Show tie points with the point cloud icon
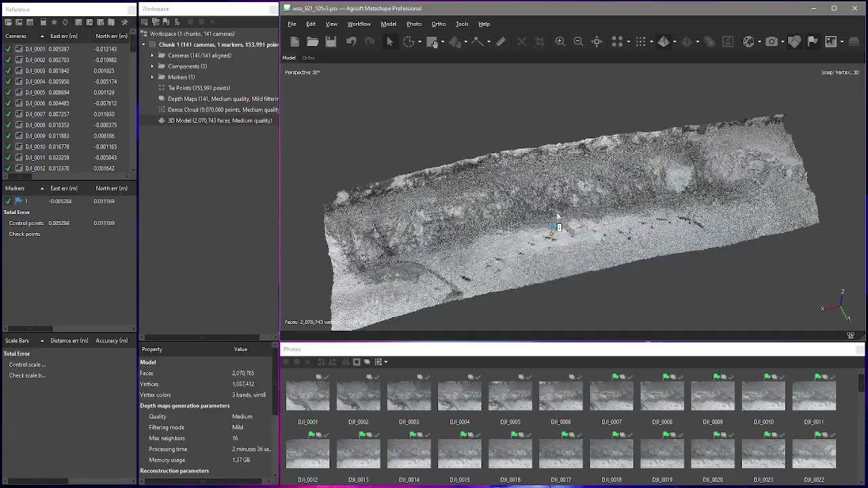868x488 pixels. pyautogui.click(x=617, y=41)
